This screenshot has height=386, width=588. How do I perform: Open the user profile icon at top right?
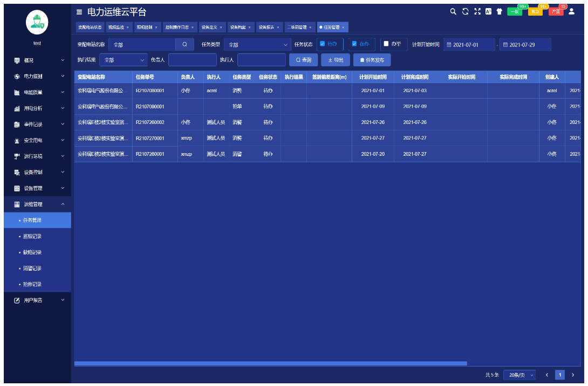[572, 11]
